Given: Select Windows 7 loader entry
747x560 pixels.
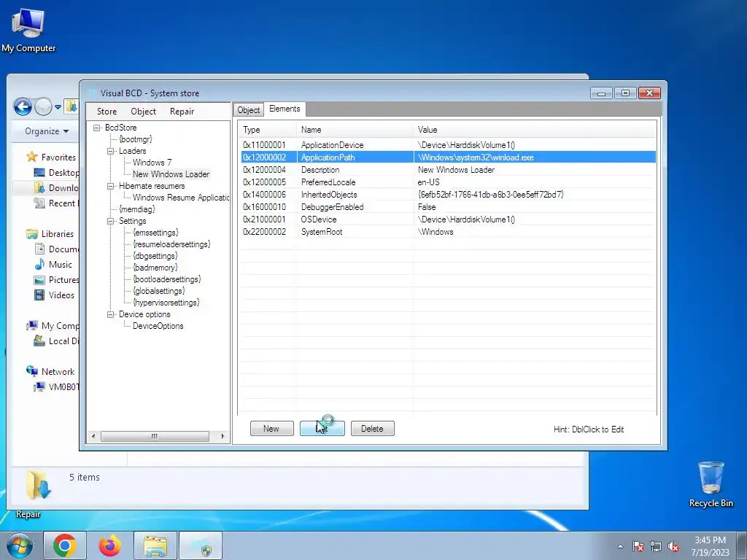Looking at the screenshot, I should (152, 163).
